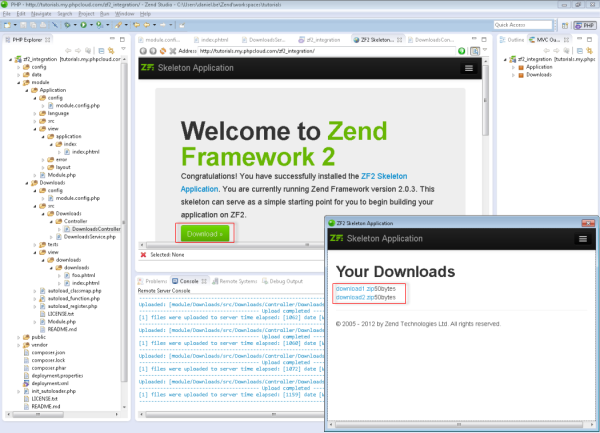The width and height of the screenshot is (600, 433).
Task: Click the browser back navigation icon
Action: (x=144, y=49)
